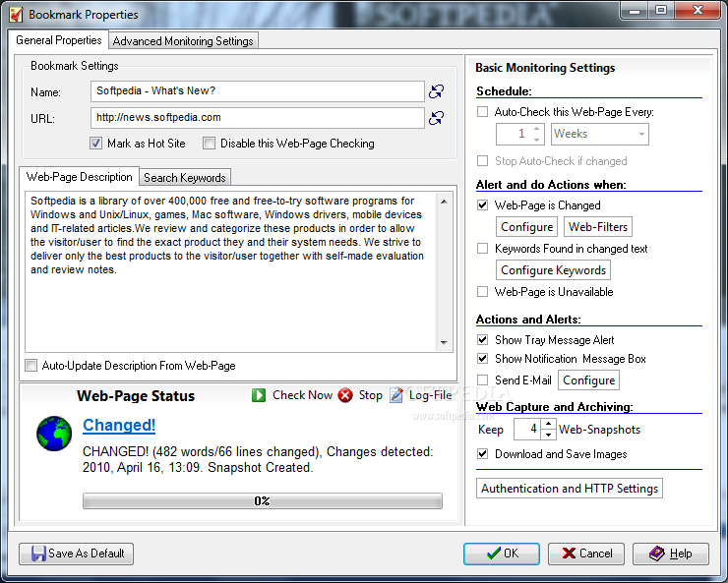Open the Log-File link text

pos(430,395)
